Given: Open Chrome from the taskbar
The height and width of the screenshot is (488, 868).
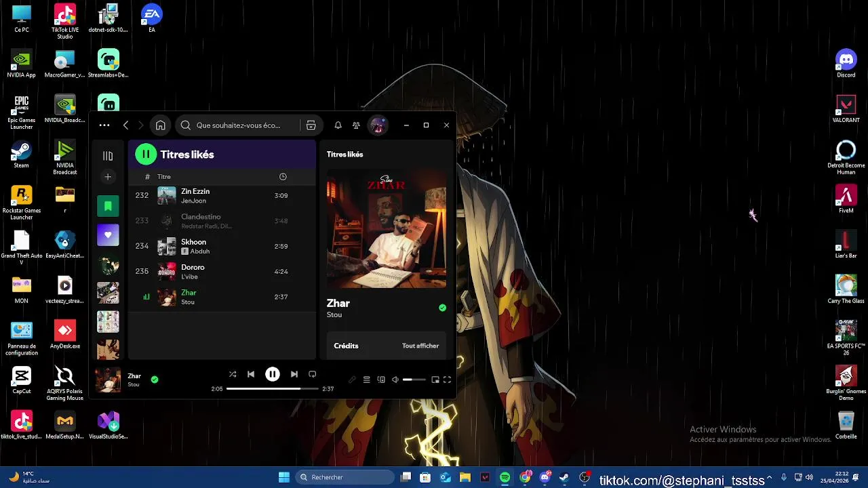Looking at the screenshot, I should pyautogui.click(x=525, y=477).
